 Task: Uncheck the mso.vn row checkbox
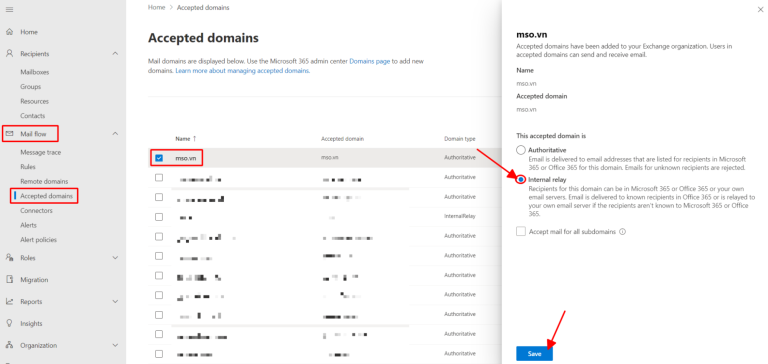coord(159,158)
